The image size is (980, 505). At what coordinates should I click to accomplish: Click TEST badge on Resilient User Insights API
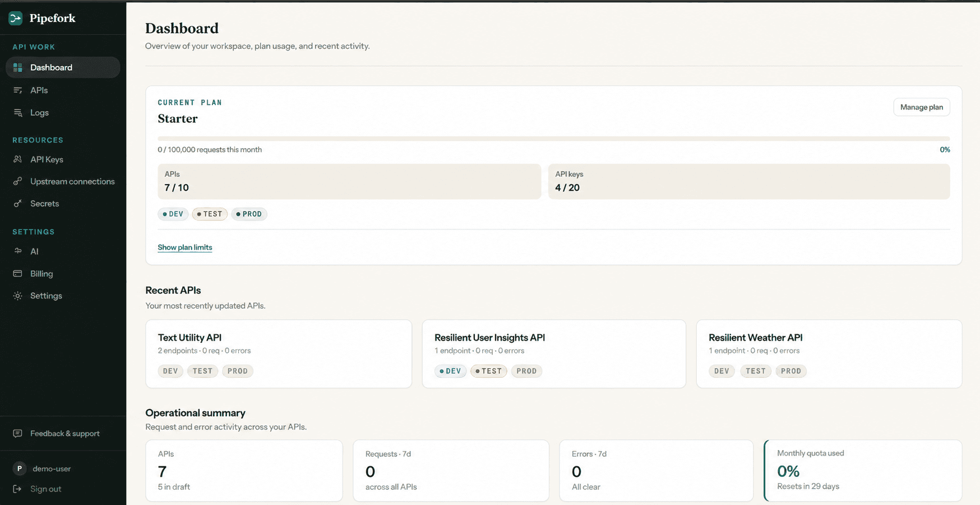point(489,371)
